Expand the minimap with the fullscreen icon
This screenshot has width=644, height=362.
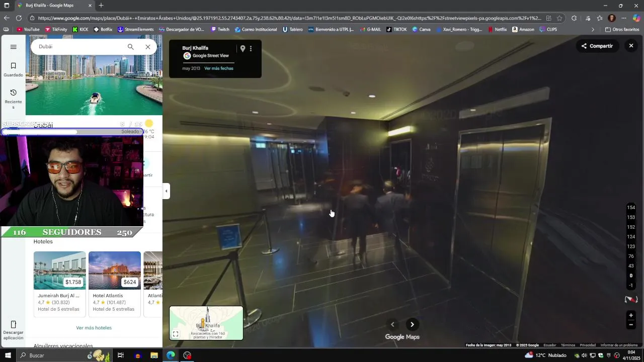pos(176,334)
